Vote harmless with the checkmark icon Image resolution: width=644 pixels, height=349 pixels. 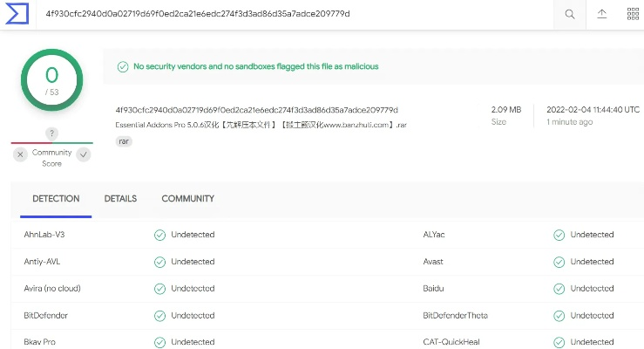pos(83,154)
